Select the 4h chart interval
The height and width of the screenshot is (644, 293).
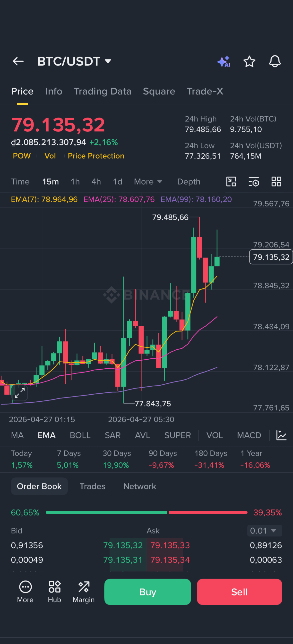tap(96, 182)
